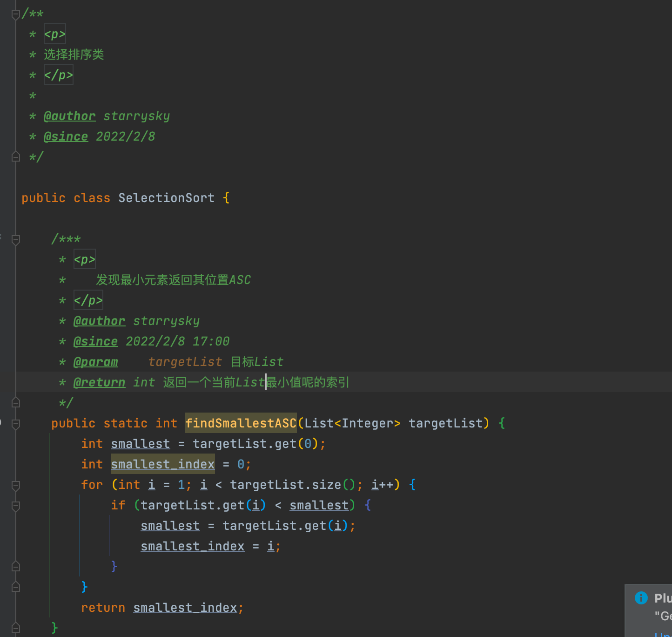
Task: Click the SelectionSort class name
Action: click(166, 198)
